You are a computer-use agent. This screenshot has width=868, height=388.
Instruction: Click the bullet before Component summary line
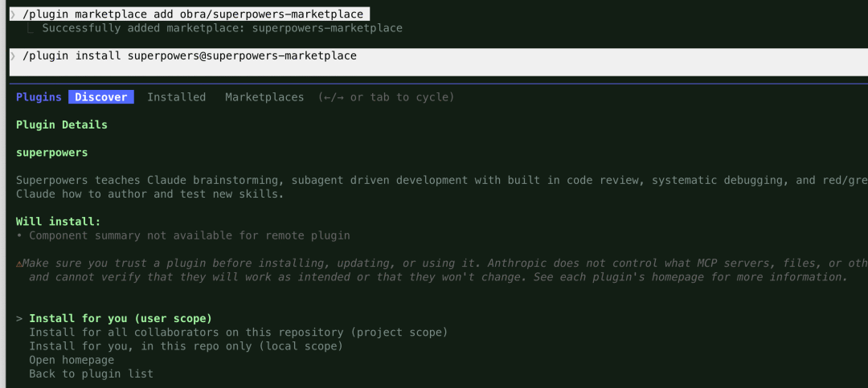tap(19, 235)
